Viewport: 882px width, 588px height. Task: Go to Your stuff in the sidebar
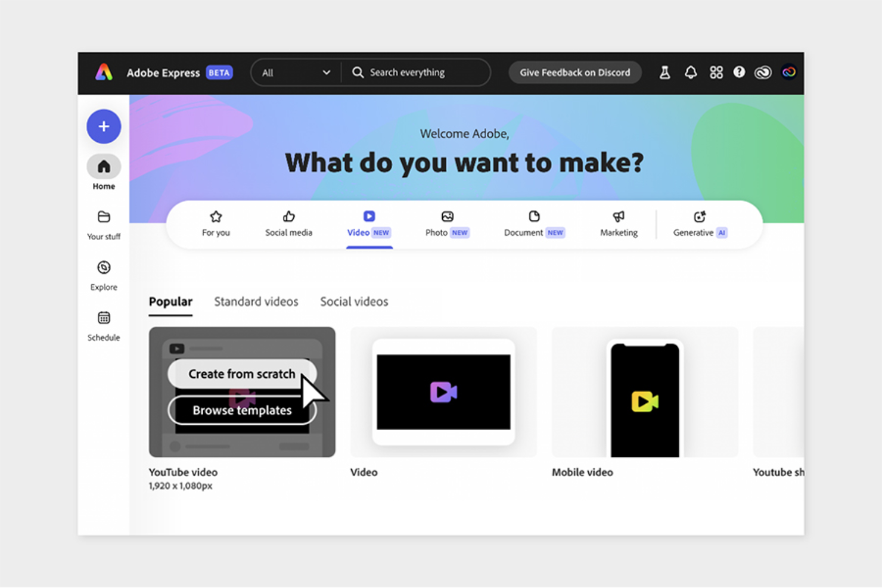click(104, 225)
